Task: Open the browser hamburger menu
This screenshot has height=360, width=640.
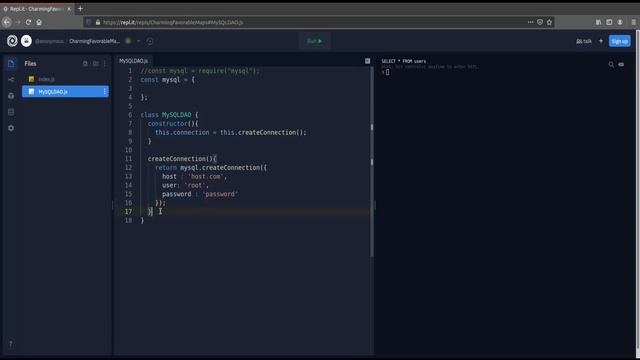Action: [x=633, y=22]
